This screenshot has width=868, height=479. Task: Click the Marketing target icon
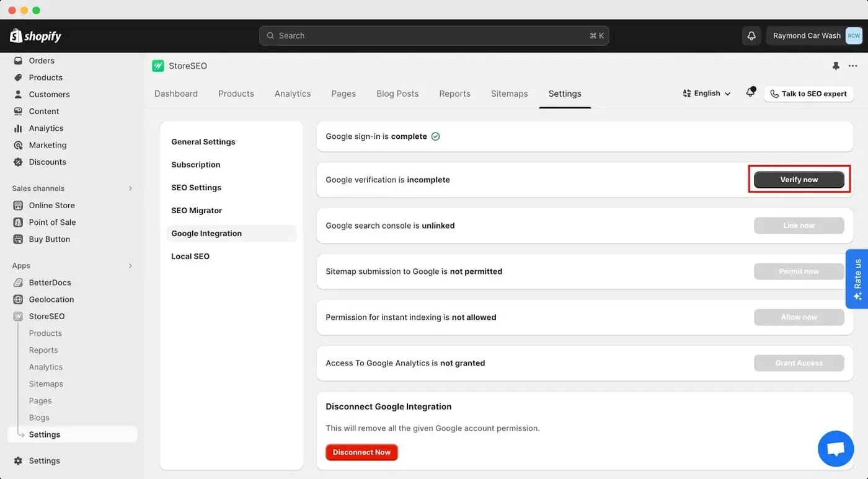[18, 145]
